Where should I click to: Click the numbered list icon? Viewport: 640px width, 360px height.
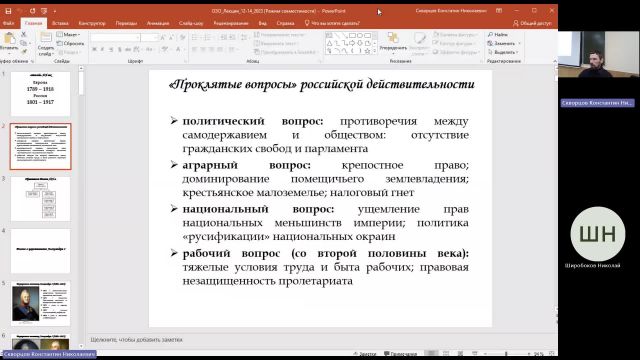click(207, 38)
